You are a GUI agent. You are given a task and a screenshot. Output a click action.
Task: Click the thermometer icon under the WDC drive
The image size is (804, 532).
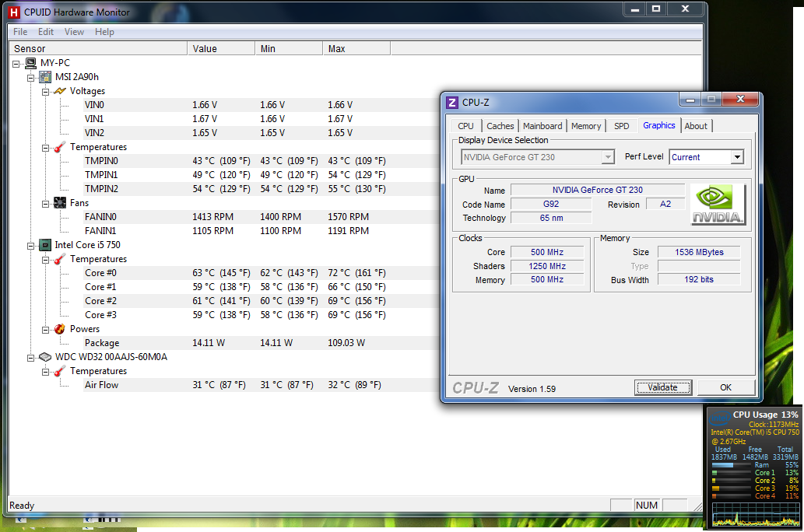click(60, 371)
